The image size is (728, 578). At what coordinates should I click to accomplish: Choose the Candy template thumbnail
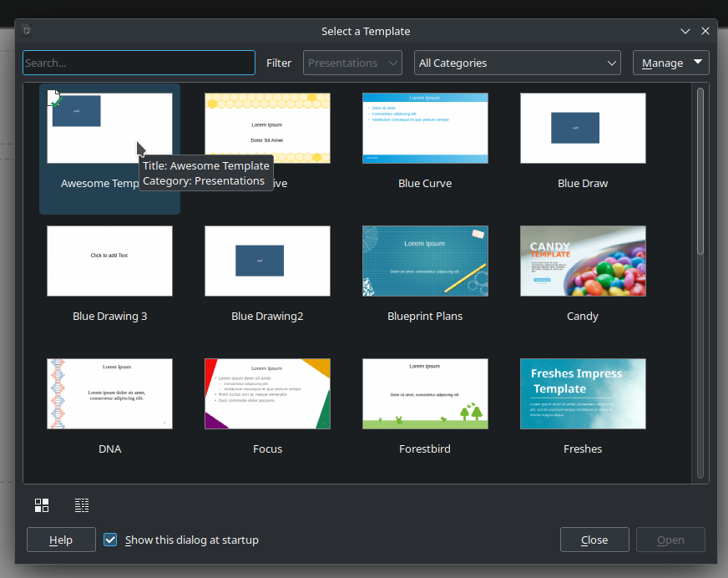click(x=583, y=261)
